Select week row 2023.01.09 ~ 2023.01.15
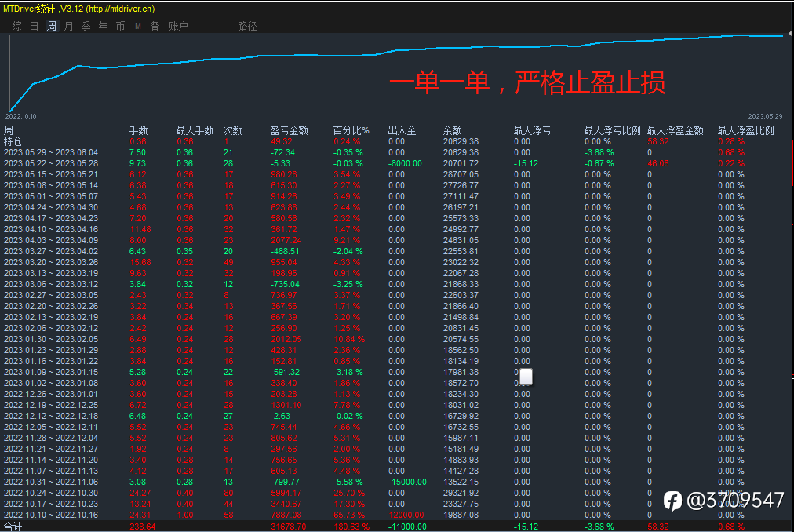 tap(397, 372)
